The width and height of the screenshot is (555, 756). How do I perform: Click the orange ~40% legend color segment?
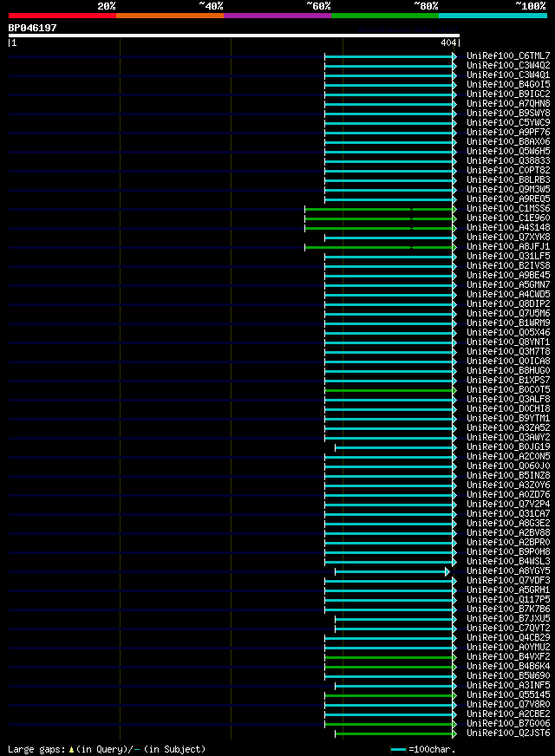pos(170,16)
